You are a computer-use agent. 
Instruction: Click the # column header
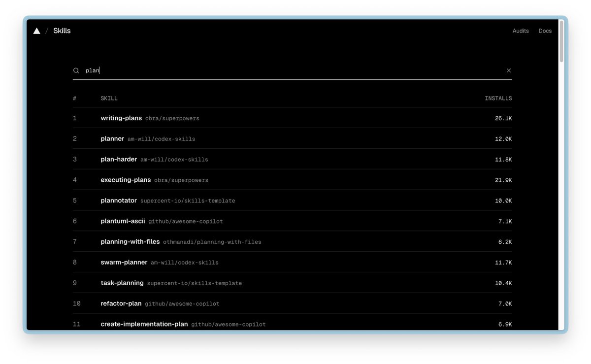[75, 99]
